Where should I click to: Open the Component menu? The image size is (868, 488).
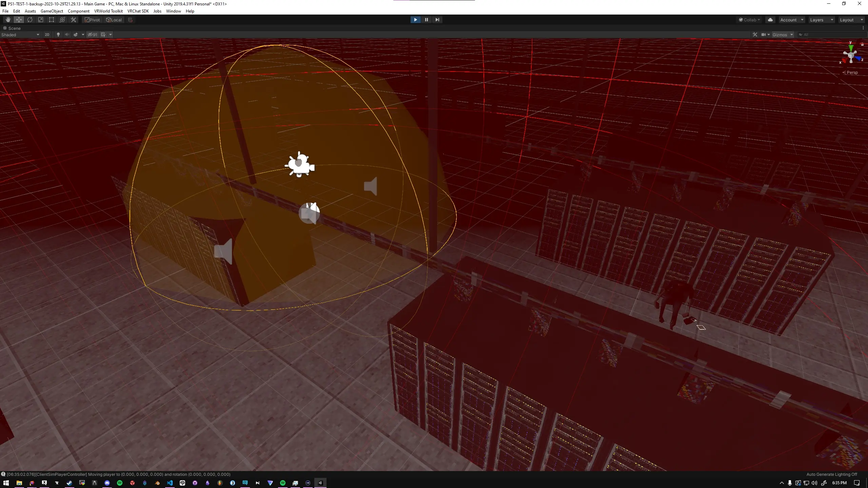pyautogui.click(x=79, y=11)
